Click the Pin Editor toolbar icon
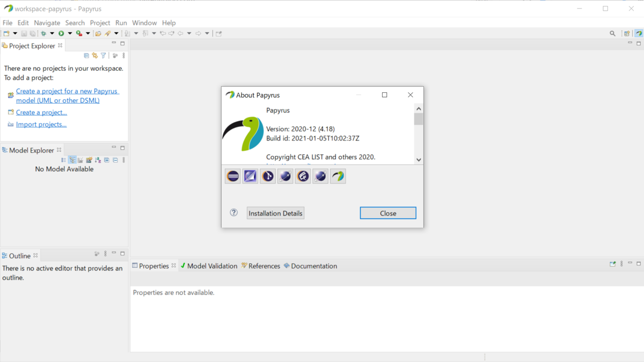This screenshot has width=644, height=362. click(x=218, y=33)
